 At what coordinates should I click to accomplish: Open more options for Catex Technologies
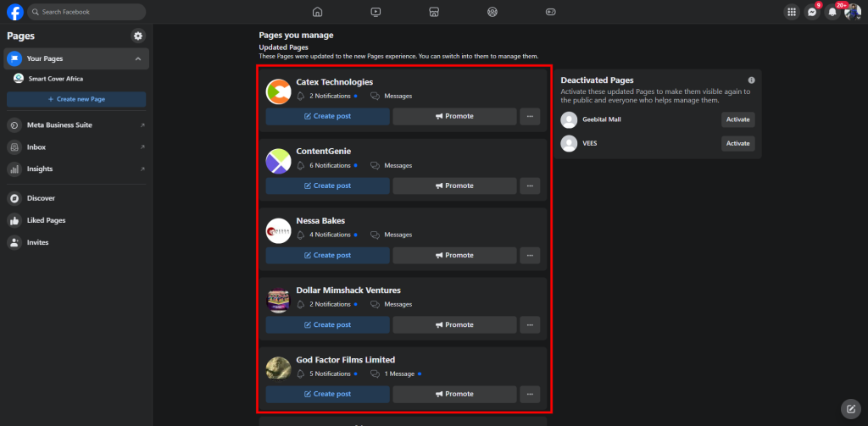(530, 116)
